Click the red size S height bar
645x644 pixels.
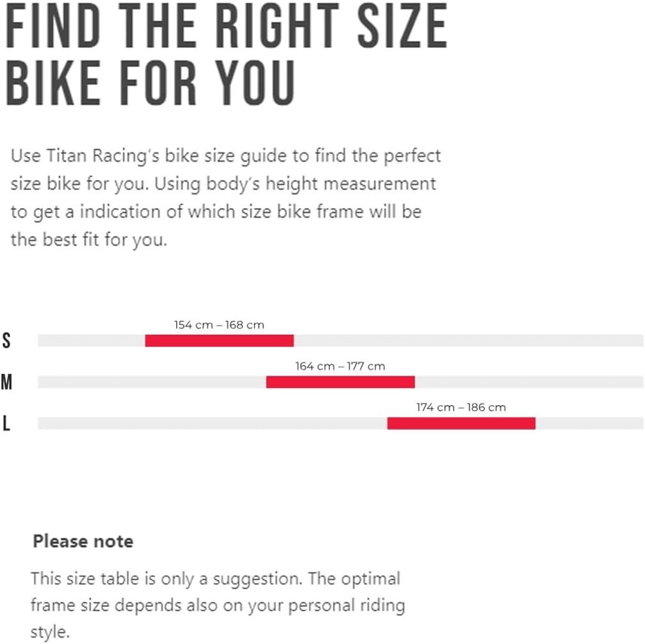click(x=219, y=341)
